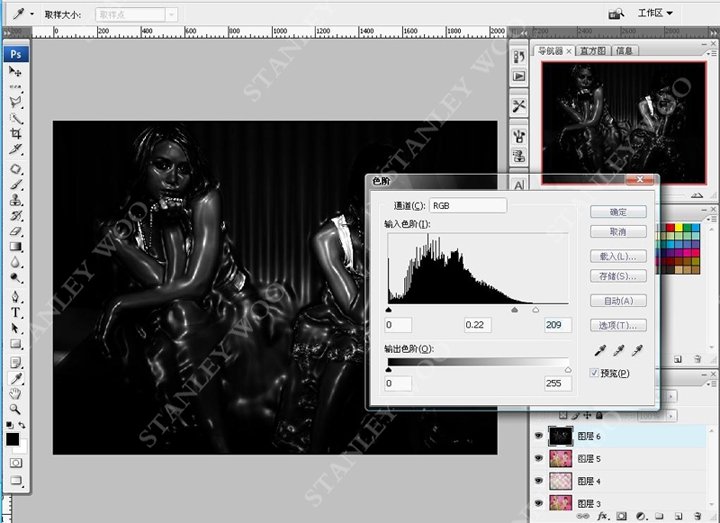Select the Type tool
This screenshot has width=720, height=523.
(16, 312)
